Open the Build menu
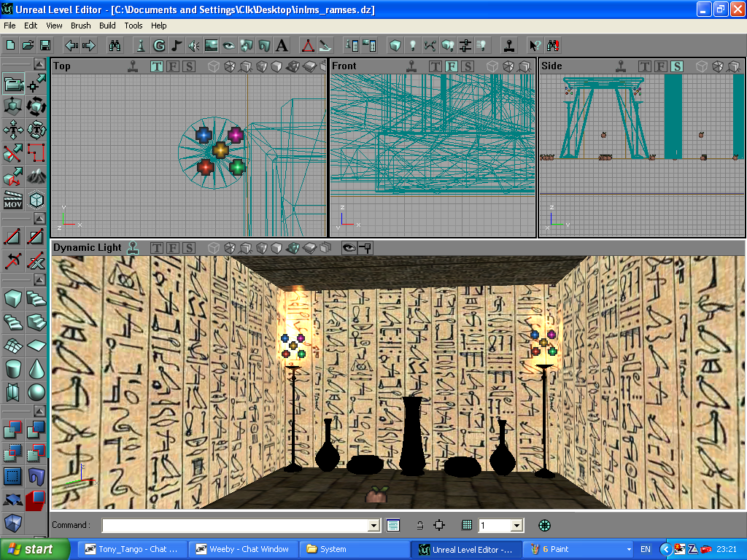 tap(107, 26)
